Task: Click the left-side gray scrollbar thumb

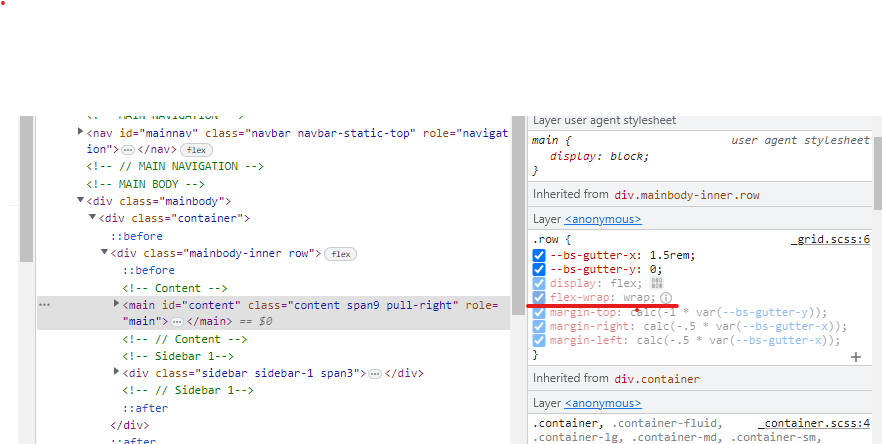Action: 26,189
